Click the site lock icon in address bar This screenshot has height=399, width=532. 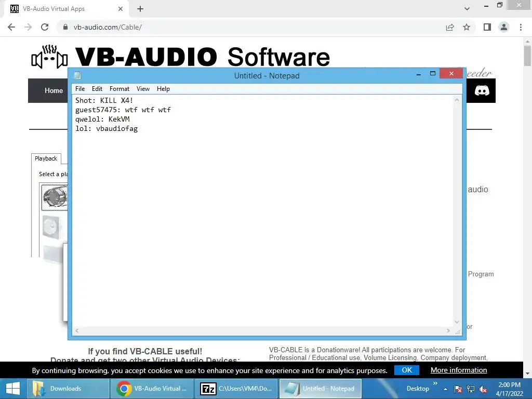tap(66, 27)
